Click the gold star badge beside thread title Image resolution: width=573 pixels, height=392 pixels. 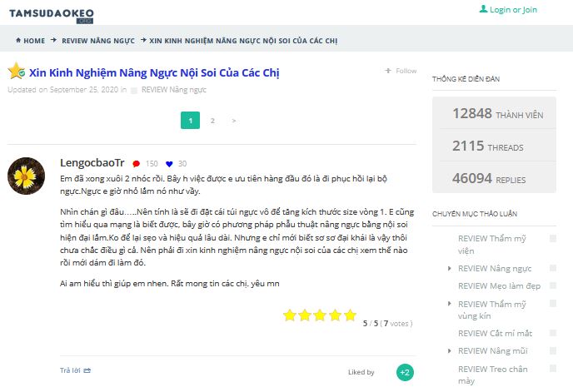16,71
